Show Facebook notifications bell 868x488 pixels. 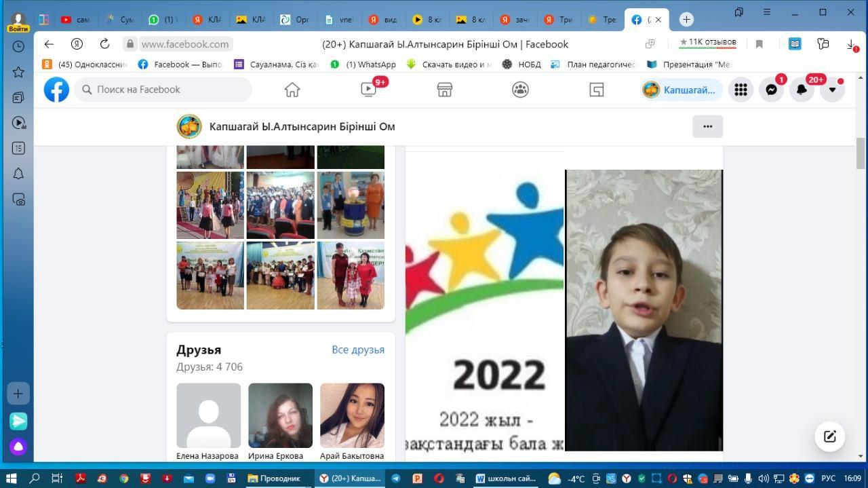coord(802,90)
